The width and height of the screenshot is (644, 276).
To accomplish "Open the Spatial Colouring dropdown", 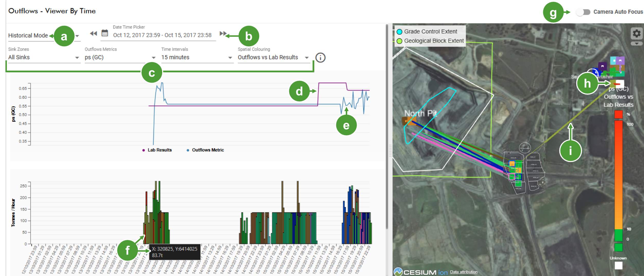I will click(274, 57).
